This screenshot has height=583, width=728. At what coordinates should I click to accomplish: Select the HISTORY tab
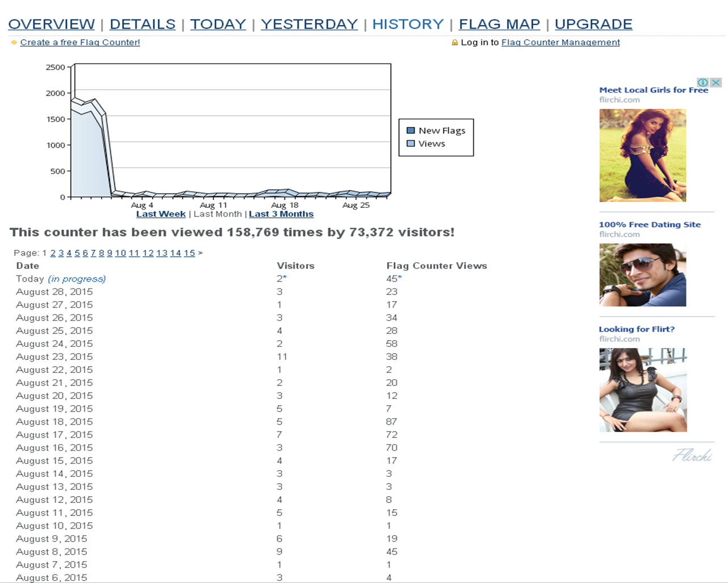(408, 24)
